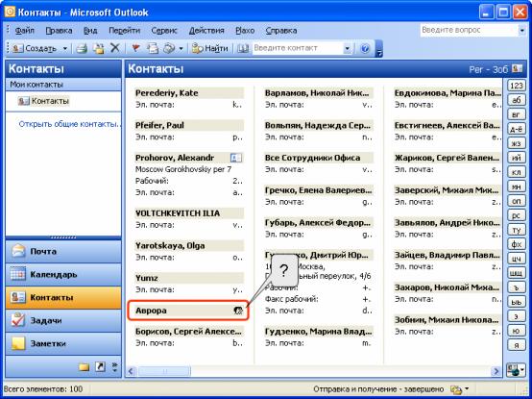This screenshot has height=399, width=532.
Task: Click the Delete (X) toolbar icon
Action: [115, 48]
